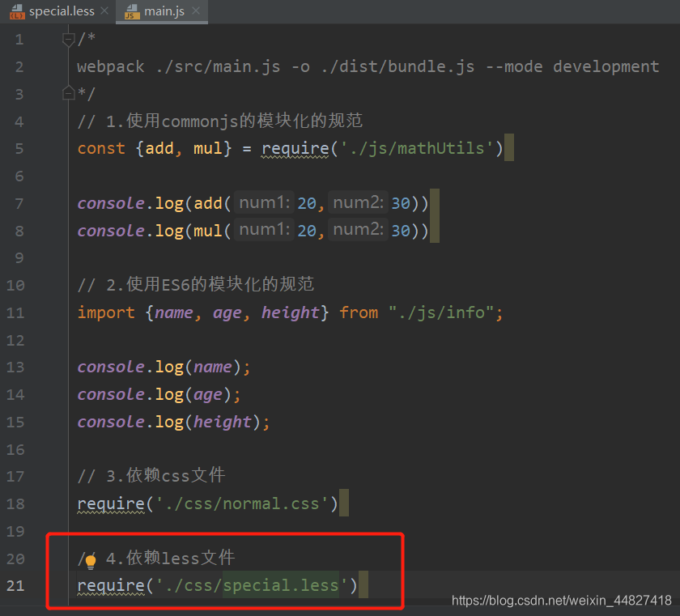Click num2 parameter hint on line 8
680x616 pixels.
[358, 229]
